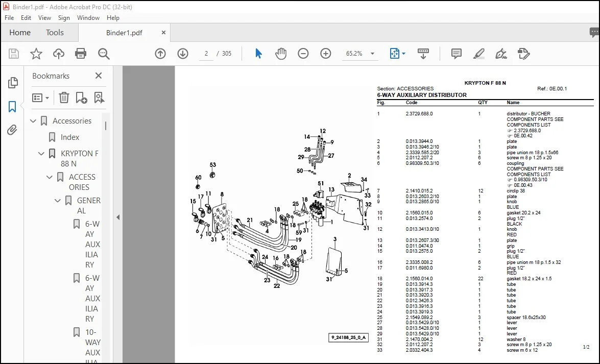Click the 6-WAY AUXILIARY DISTRIBUTOR heading
600x364 pixels.
tap(422, 95)
